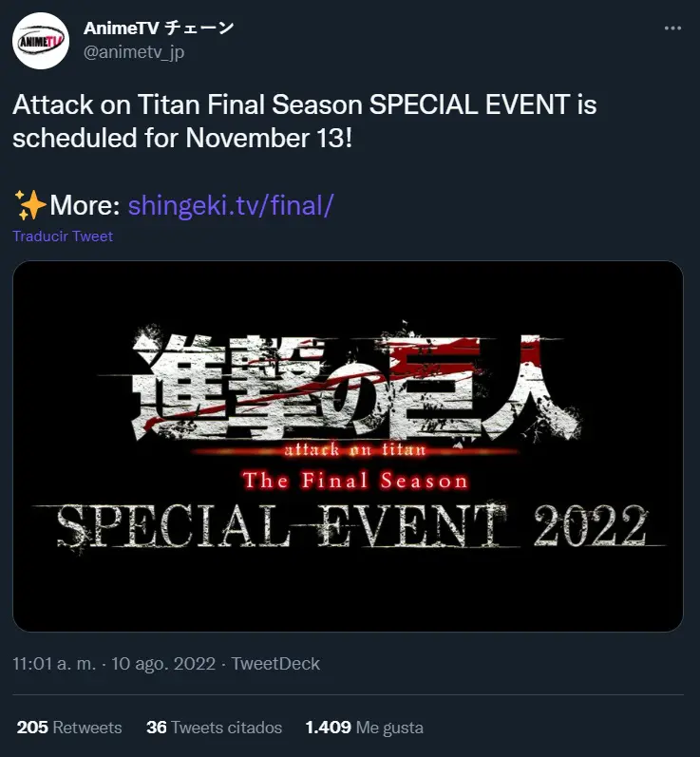700x757 pixels.
Task: Open the @animetv_jp handle
Action: pos(134,51)
